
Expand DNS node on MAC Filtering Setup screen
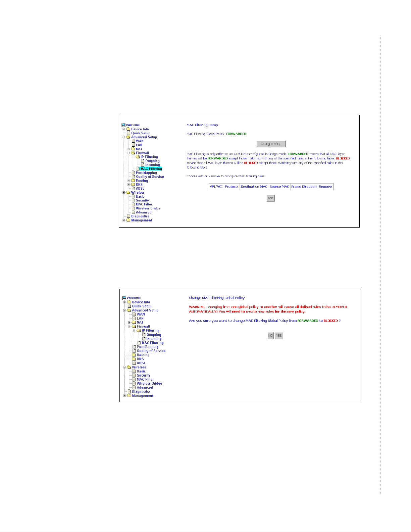129,185
